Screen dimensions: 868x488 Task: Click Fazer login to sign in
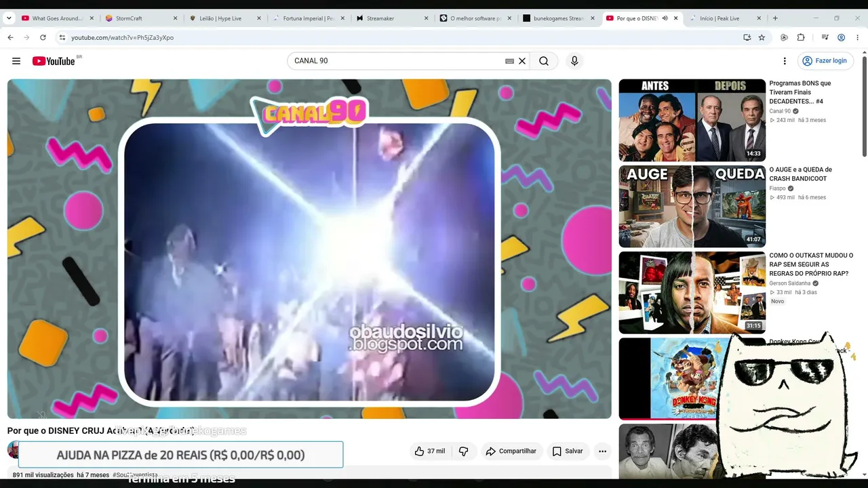click(825, 61)
